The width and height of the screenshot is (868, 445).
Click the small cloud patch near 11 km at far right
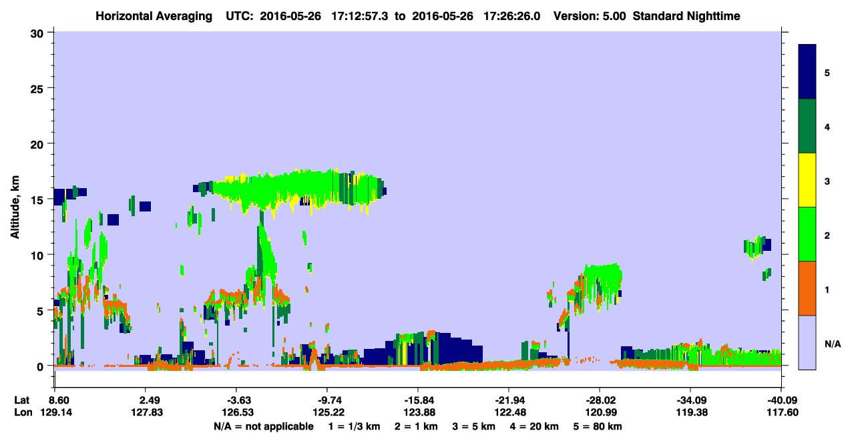757,246
